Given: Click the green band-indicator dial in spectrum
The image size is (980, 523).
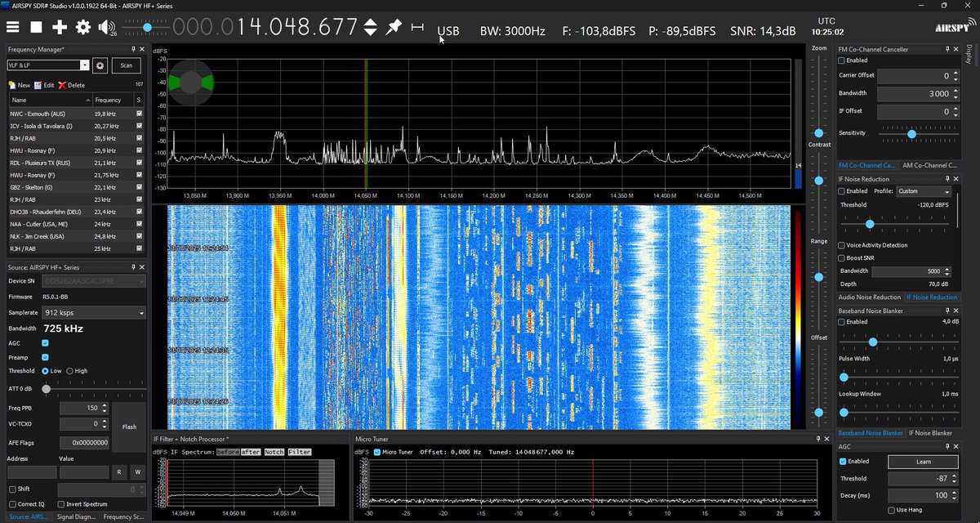Looking at the screenshot, I should pos(190,83).
